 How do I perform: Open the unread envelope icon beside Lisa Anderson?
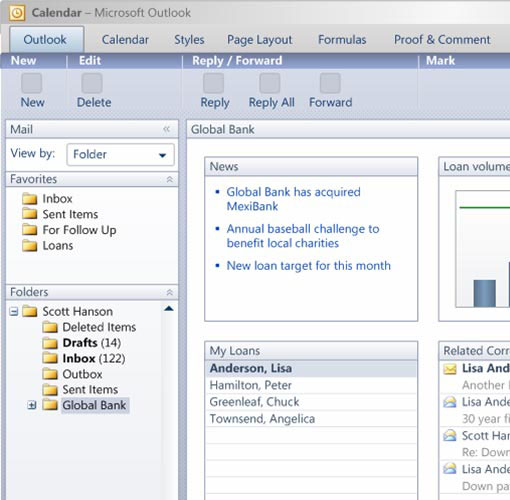pos(450,369)
